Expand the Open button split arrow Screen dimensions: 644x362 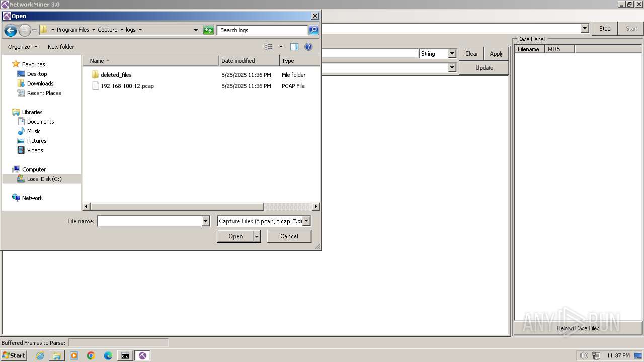click(257, 236)
